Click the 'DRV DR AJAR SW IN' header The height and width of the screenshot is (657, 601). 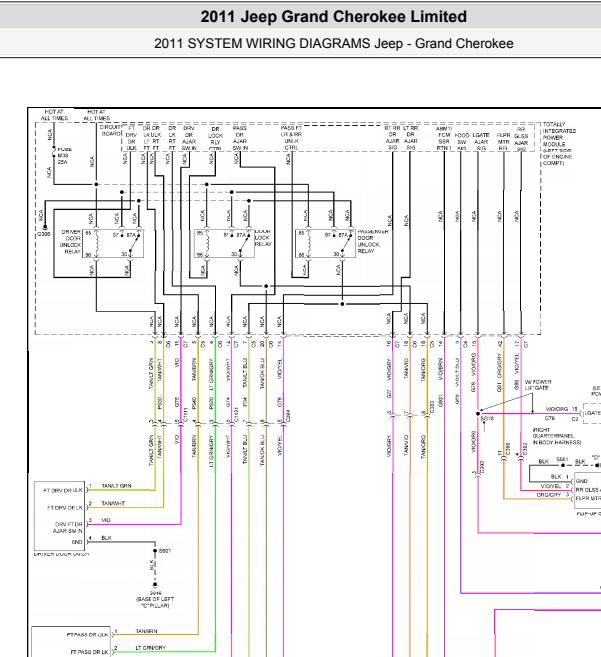[x=189, y=138]
